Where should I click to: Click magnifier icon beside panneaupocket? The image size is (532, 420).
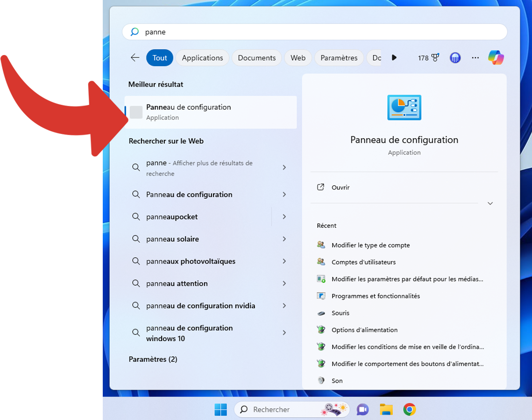click(136, 217)
